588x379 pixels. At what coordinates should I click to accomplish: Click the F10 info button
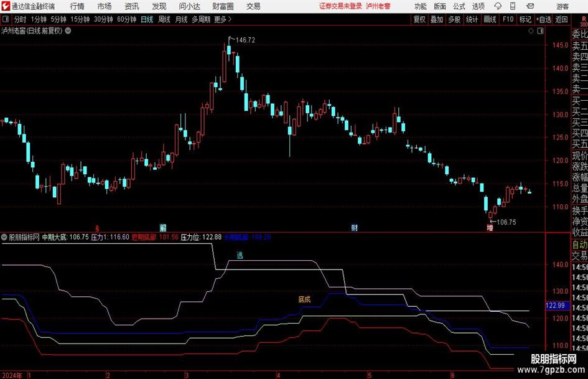(x=508, y=19)
